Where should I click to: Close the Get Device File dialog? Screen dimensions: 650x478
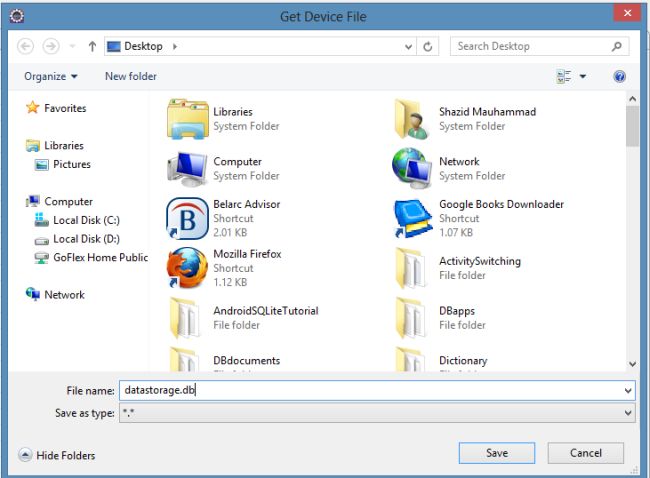pyautogui.click(x=627, y=13)
